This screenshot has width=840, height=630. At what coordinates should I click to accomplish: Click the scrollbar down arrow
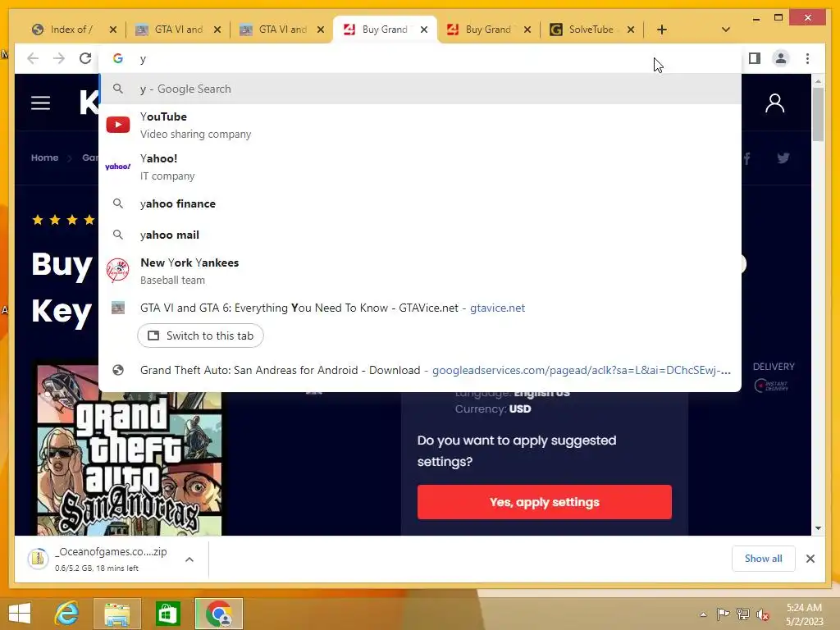[x=818, y=528]
